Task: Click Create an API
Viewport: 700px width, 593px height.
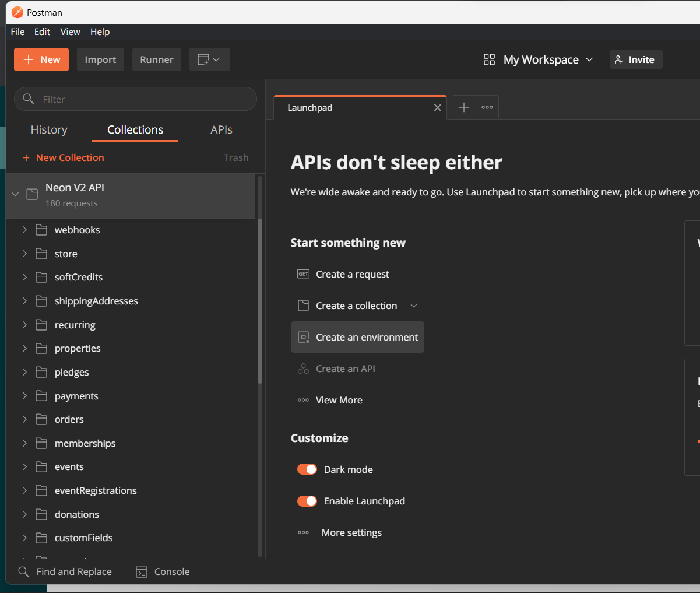Action: [346, 369]
